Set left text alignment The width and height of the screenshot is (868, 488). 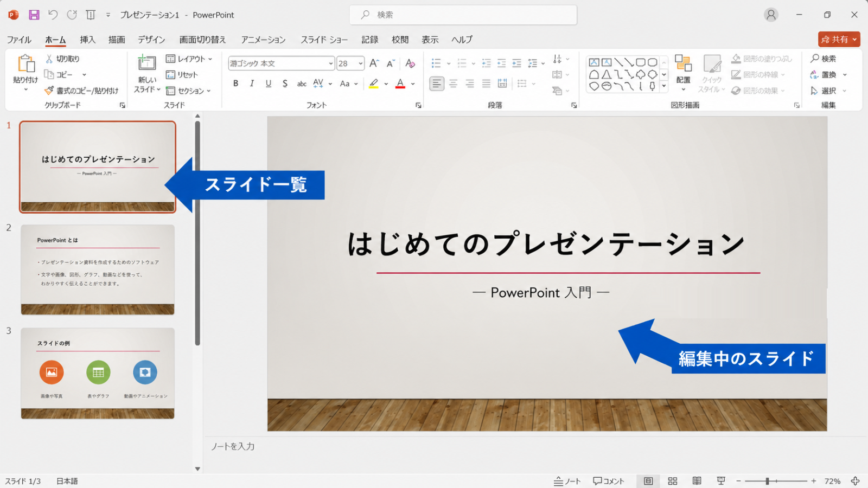(437, 84)
